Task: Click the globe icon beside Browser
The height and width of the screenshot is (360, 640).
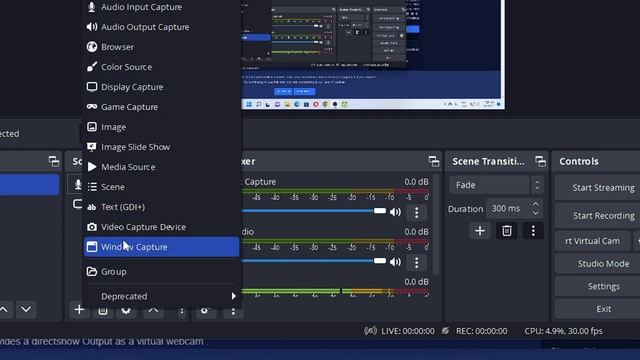Action: coord(92,47)
